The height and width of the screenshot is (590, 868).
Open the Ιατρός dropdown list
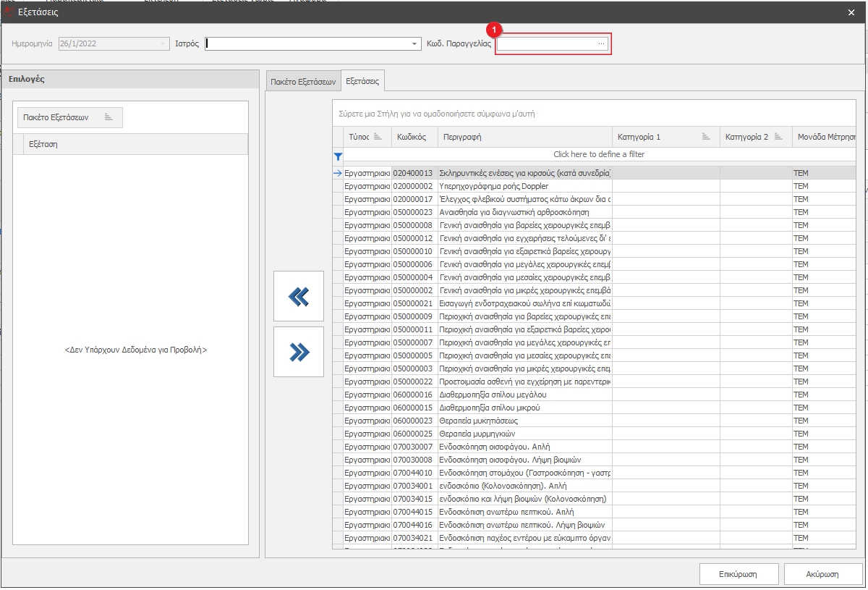[x=414, y=44]
